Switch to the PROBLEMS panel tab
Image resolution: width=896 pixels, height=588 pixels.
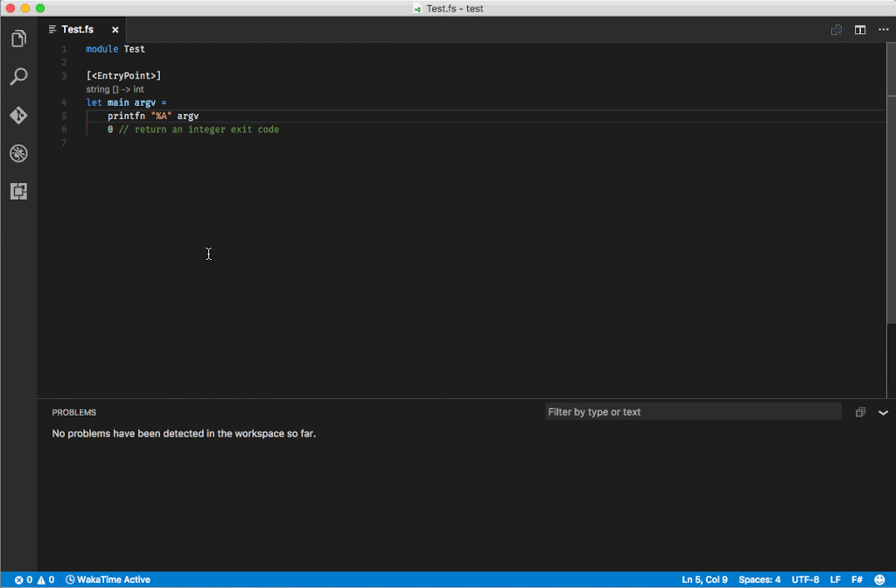click(x=74, y=412)
